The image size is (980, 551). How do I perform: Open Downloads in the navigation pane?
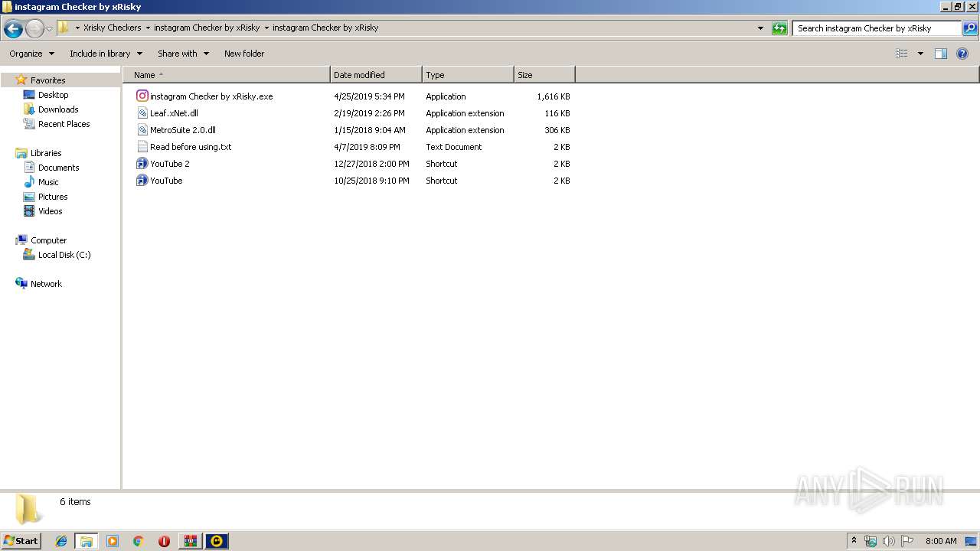[58, 109]
